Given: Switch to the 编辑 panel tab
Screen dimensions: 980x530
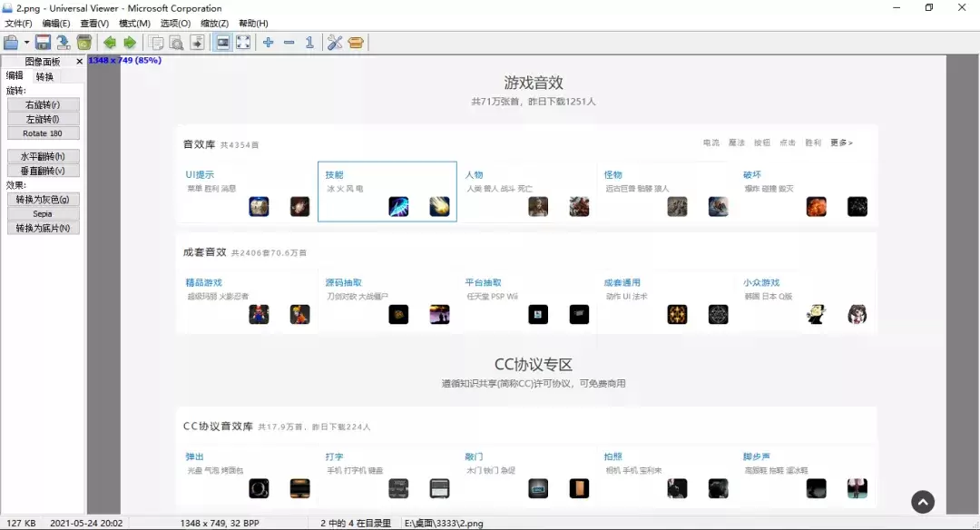Looking at the screenshot, I should click(x=15, y=75).
